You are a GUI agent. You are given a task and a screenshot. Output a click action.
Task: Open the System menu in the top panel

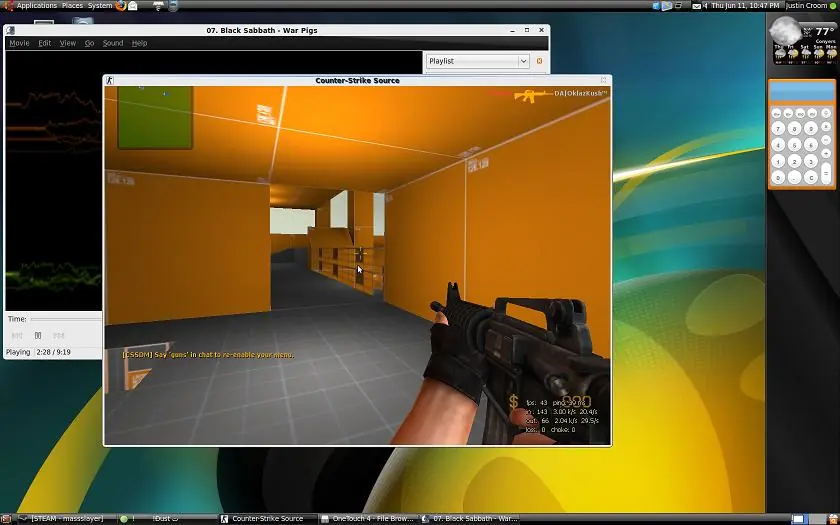(x=100, y=5)
